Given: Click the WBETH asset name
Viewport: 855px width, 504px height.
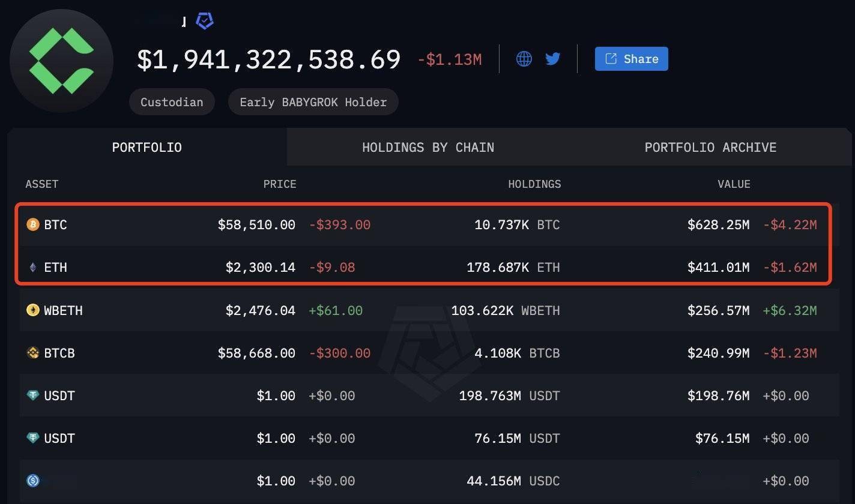Looking at the screenshot, I should (x=63, y=310).
